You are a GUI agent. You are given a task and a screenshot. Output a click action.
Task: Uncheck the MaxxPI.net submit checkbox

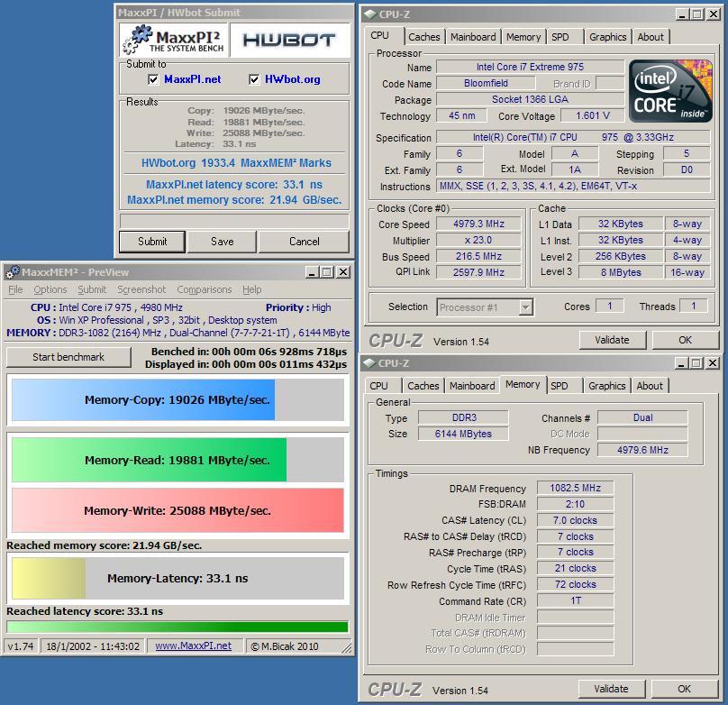coord(153,79)
